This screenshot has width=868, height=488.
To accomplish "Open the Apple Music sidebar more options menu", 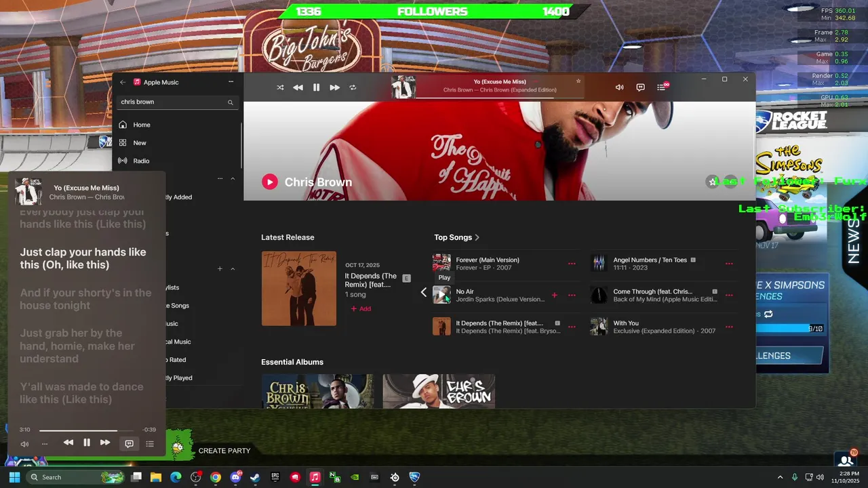I will point(231,82).
